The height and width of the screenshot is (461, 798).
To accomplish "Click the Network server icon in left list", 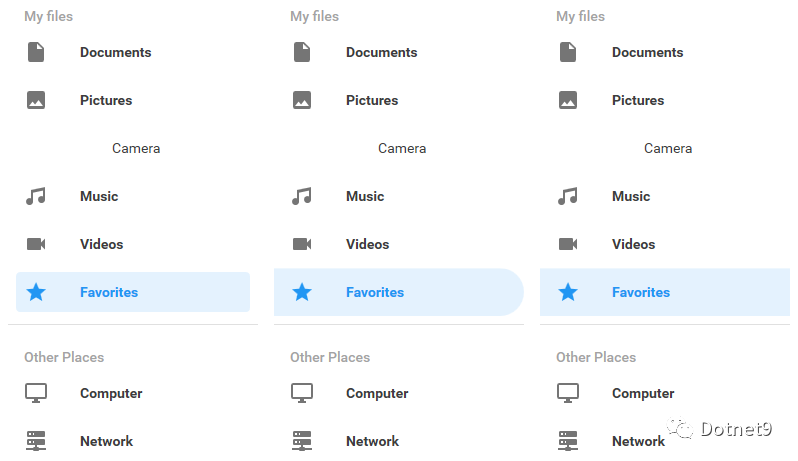I will (x=36, y=441).
